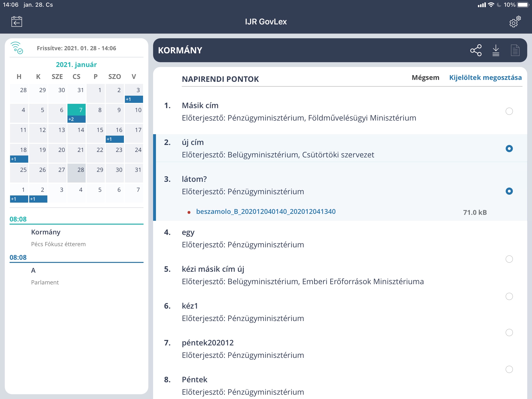Tap the document icon in Kormány header
Image resolution: width=532 pixels, height=399 pixels.
[515, 50]
